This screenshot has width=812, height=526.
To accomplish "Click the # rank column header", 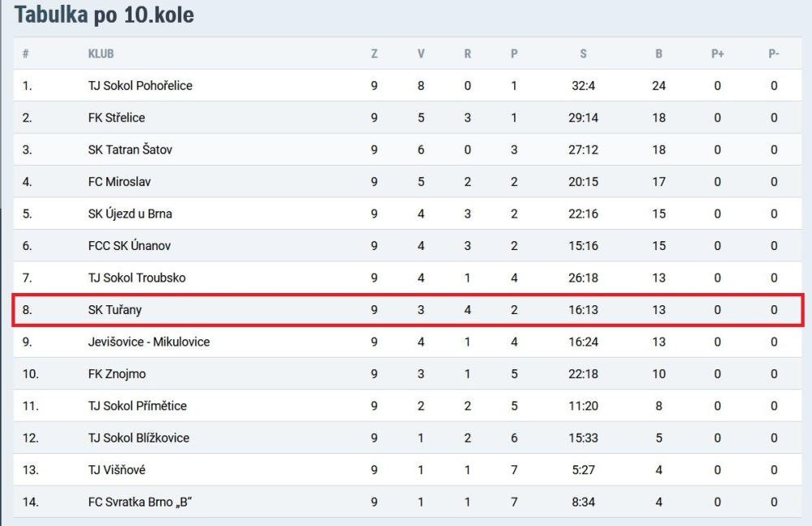I will coord(26,54).
